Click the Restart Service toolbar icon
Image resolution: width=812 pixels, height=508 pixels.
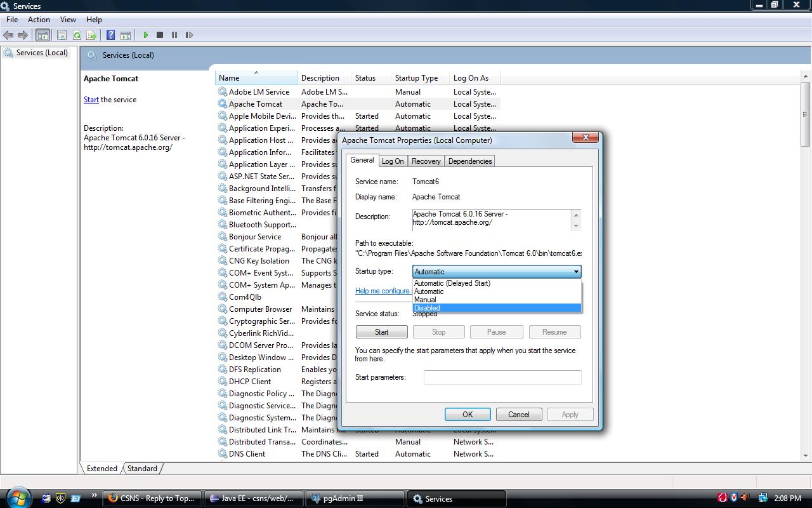point(189,35)
